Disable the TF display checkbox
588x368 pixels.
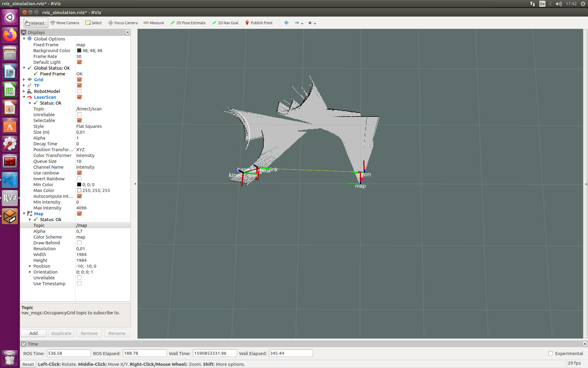click(79, 85)
